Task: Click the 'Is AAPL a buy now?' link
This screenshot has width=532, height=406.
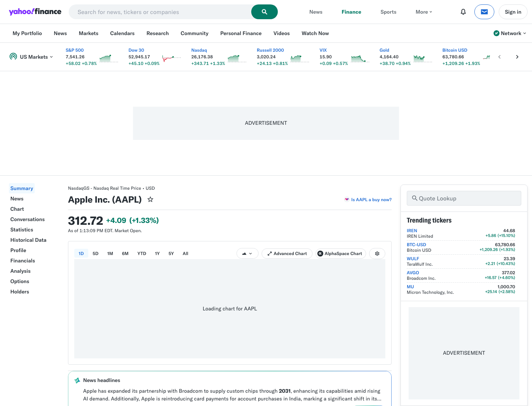Action: tap(368, 200)
